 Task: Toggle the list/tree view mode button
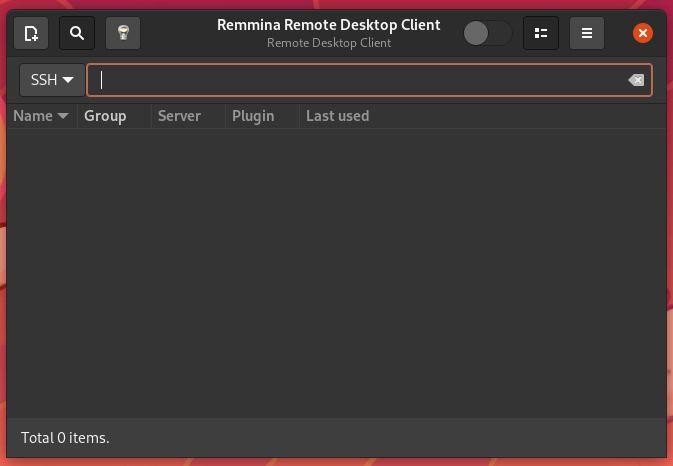coord(541,33)
